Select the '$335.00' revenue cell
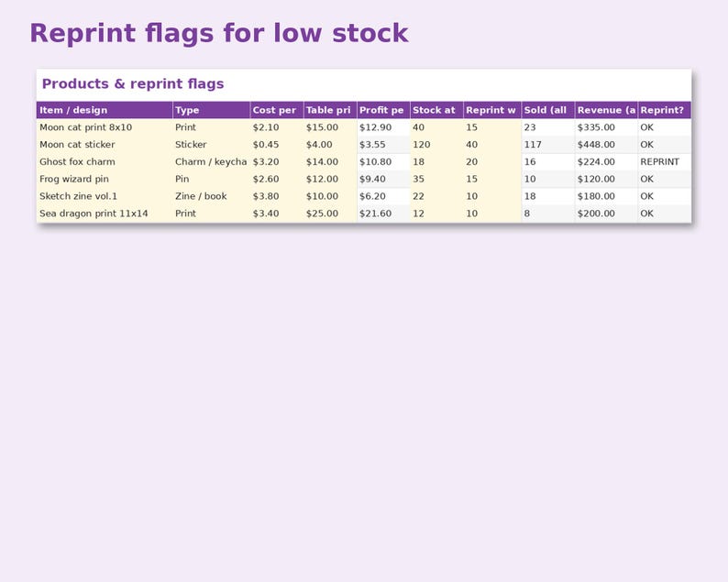Image resolution: width=728 pixels, height=582 pixels. 606,127
